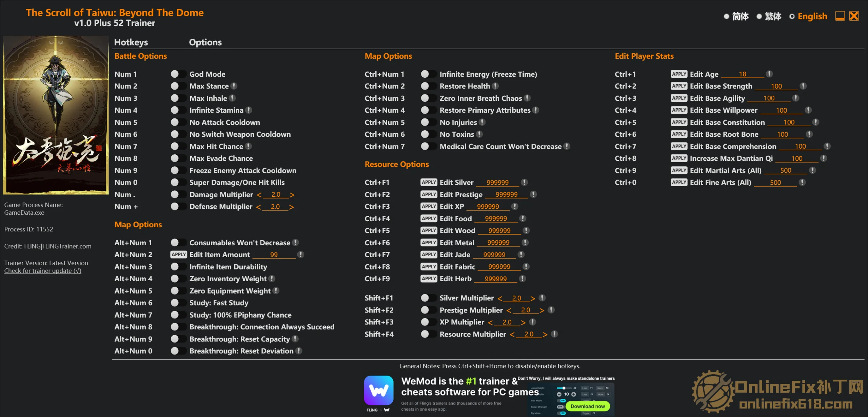868x417 pixels.
Task: Click info icon beside Infinite Stamina
Action: 249,110
